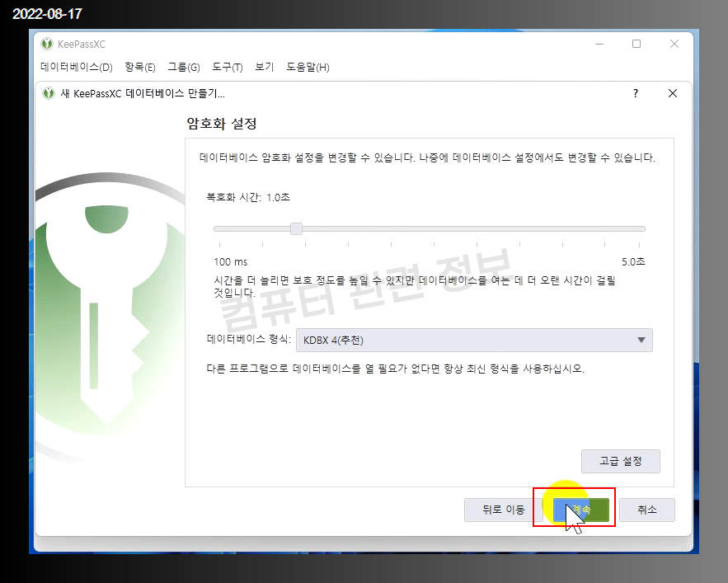728x583 pixels.
Task: Click the 5.0초 slider maximum label
Action: click(x=633, y=262)
